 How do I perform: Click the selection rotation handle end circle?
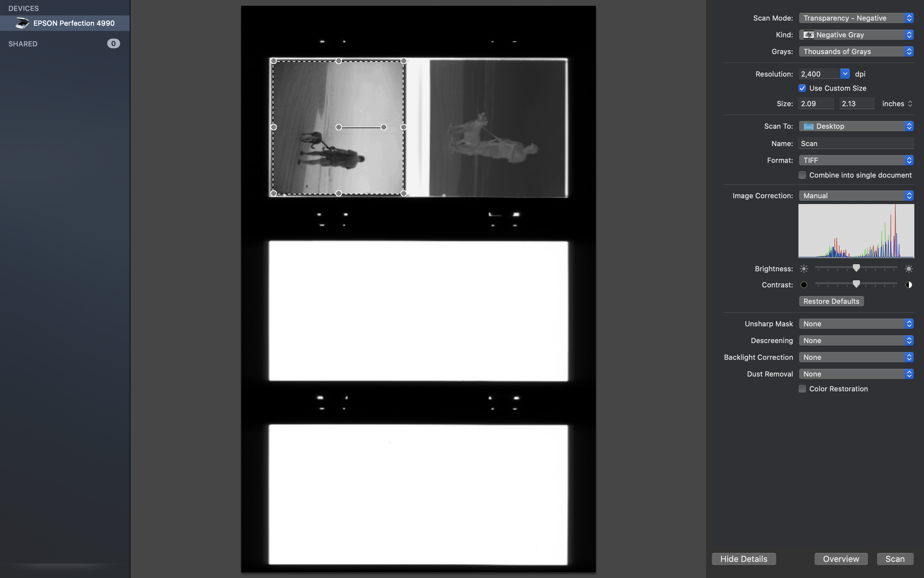[383, 127]
